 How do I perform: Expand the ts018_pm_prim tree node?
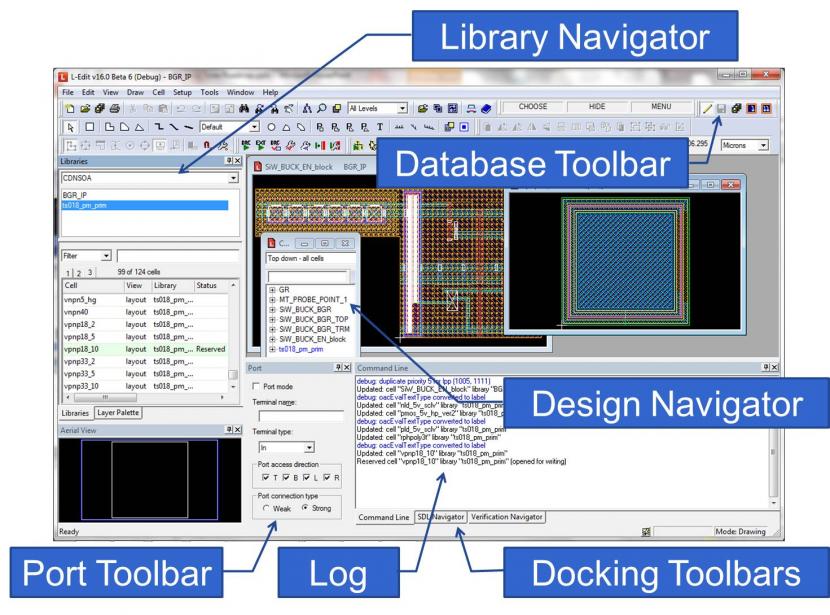(272, 350)
